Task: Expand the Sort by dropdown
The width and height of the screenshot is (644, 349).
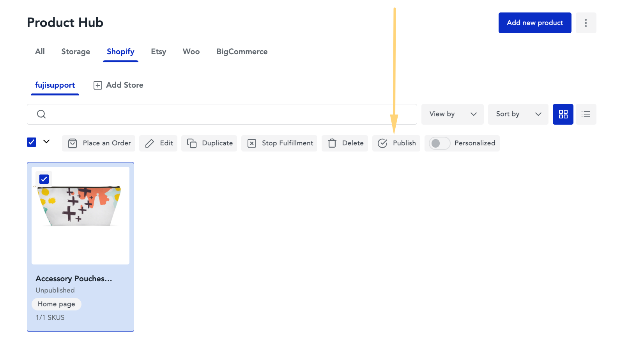Action: coord(518,114)
